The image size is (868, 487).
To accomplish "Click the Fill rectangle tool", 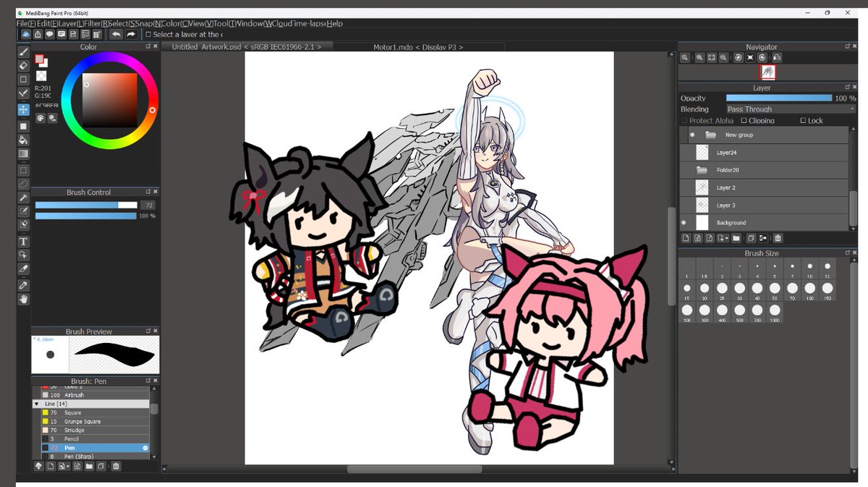I will (x=23, y=126).
